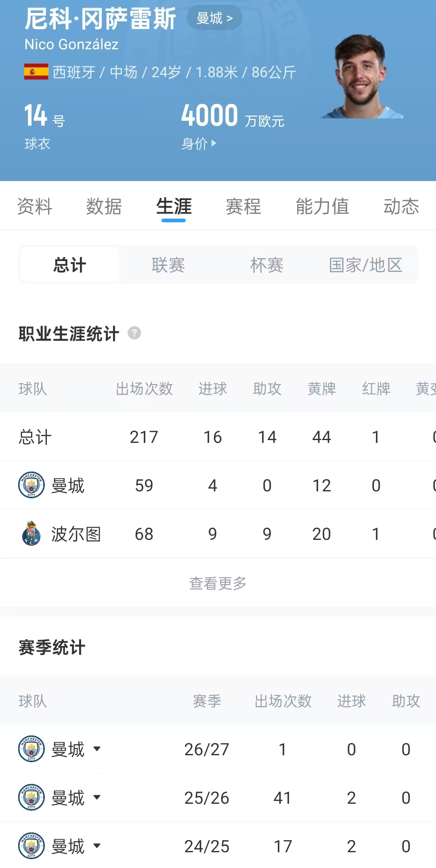This screenshot has height=868, width=436.
Task: Expand 曼城 dropdown arrow for season 24/25
Action: (97, 846)
